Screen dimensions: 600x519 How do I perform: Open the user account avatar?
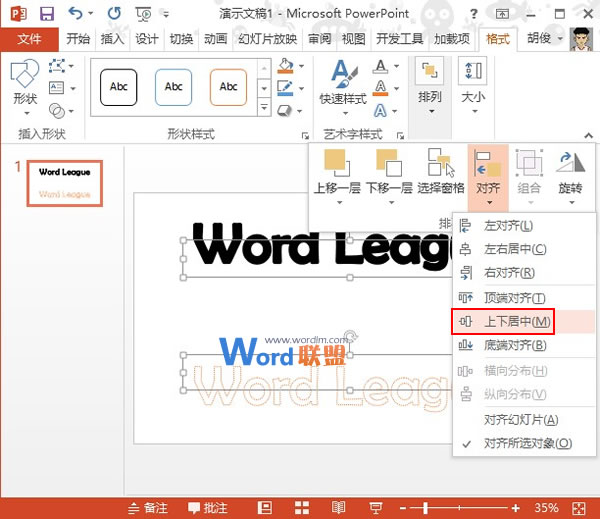580,39
